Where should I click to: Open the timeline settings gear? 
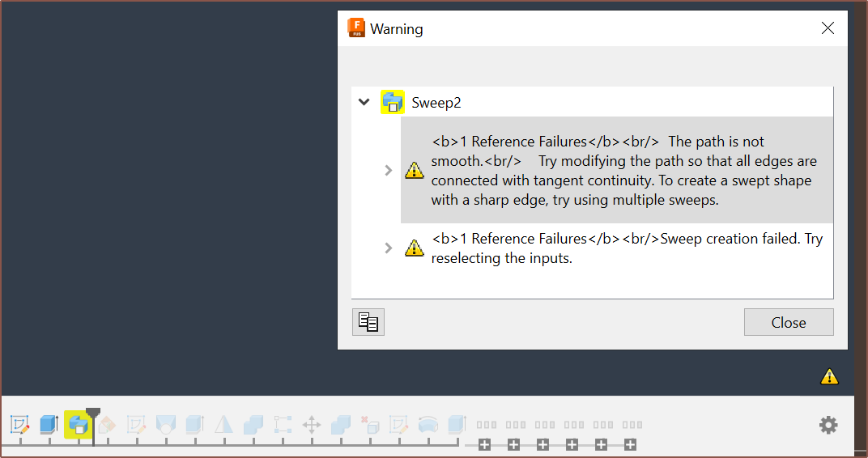click(828, 425)
